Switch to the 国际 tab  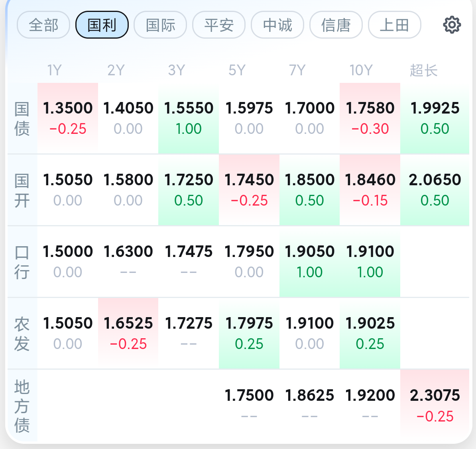pos(160,25)
